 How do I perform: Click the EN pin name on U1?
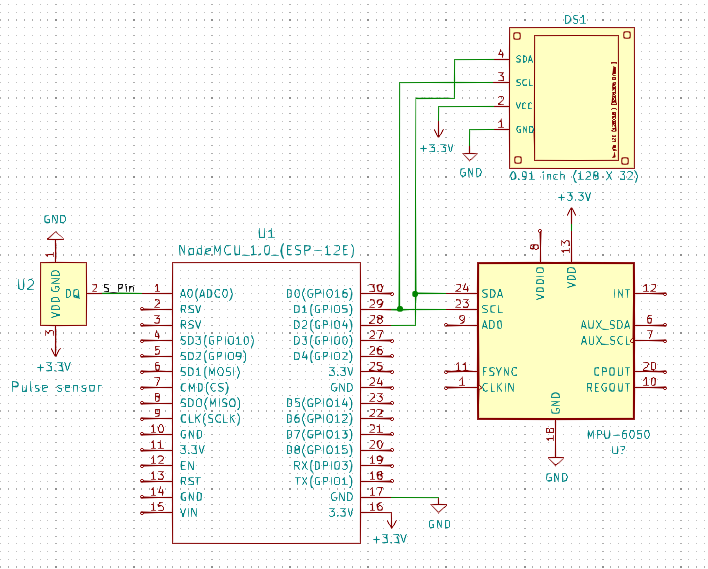point(187,466)
